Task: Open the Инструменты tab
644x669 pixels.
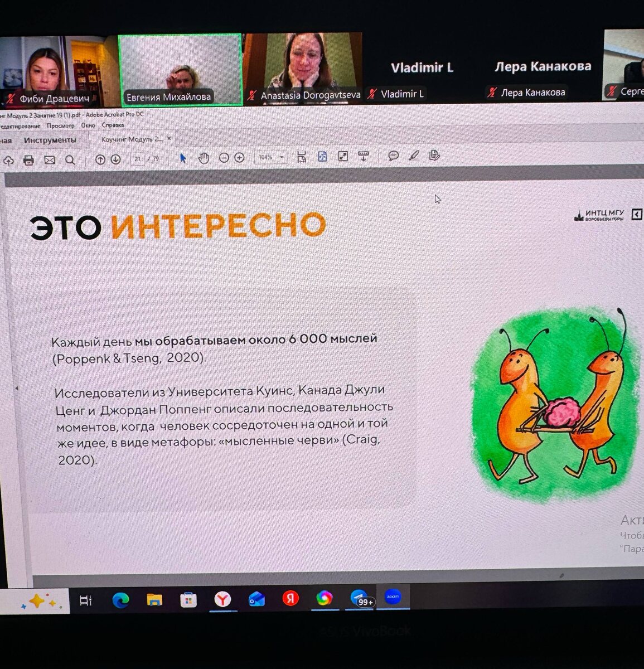Action: tap(50, 140)
